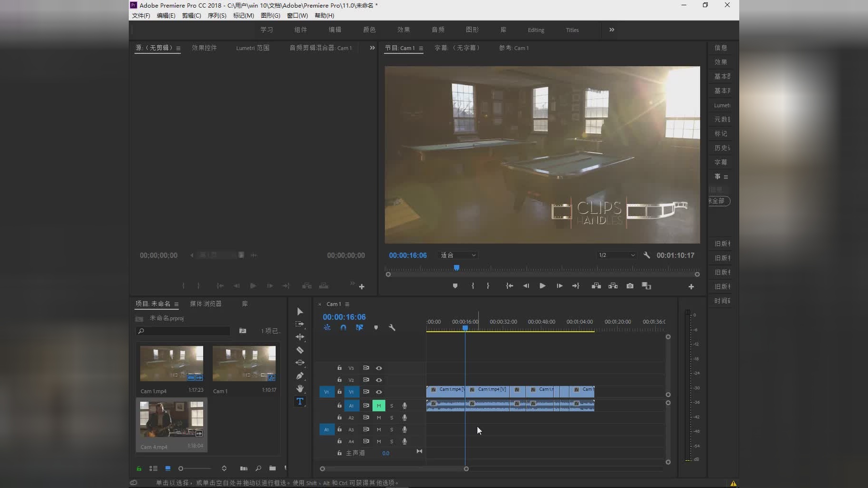Select the Ripple Edit tool
This screenshot has width=868, height=488.
click(300, 337)
